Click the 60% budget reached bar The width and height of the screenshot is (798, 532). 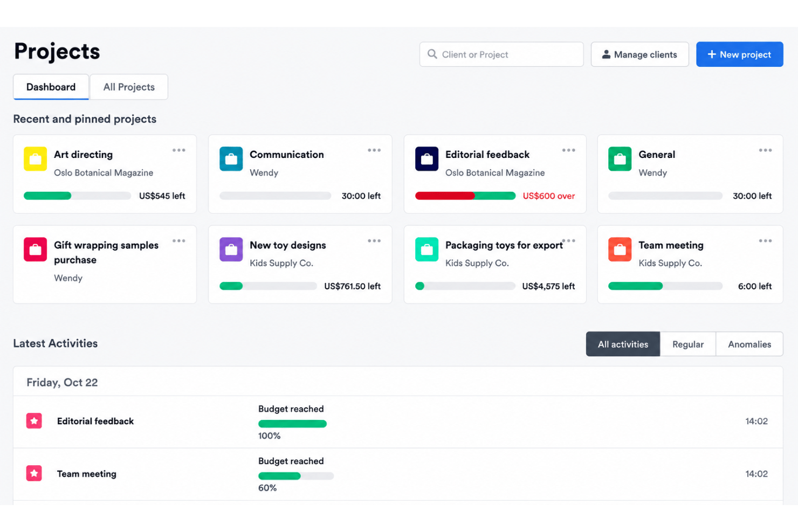(x=296, y=476)
